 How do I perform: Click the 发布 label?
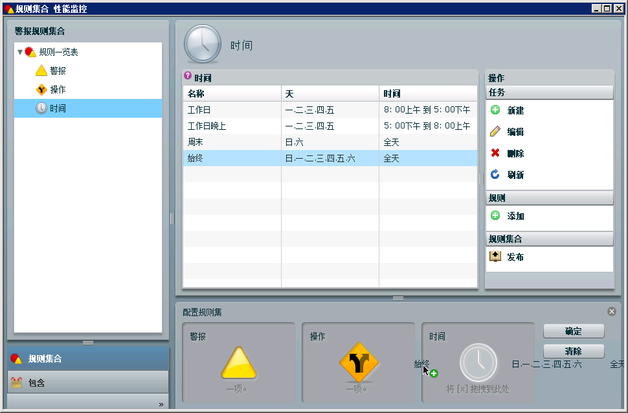click(515, 257)
